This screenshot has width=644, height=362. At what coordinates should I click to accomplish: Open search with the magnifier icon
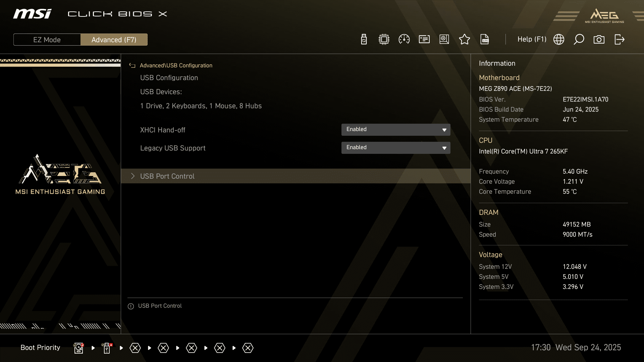click(x=579, y=40)
